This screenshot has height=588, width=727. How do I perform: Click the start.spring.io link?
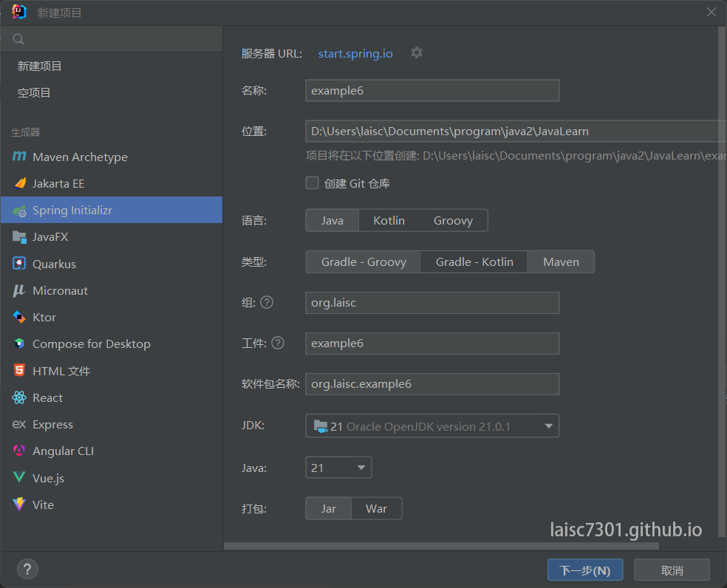355,53
